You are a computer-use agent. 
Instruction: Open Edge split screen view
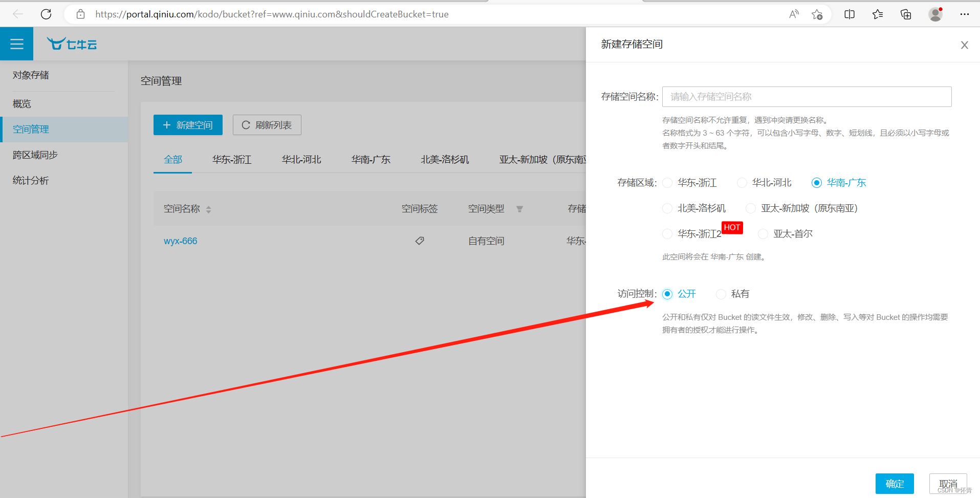(x=849, y=14)
